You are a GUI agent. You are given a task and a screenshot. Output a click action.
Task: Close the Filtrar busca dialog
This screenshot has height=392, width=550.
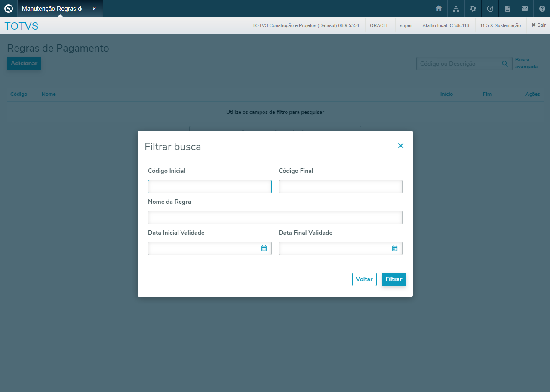coord(401,146)
